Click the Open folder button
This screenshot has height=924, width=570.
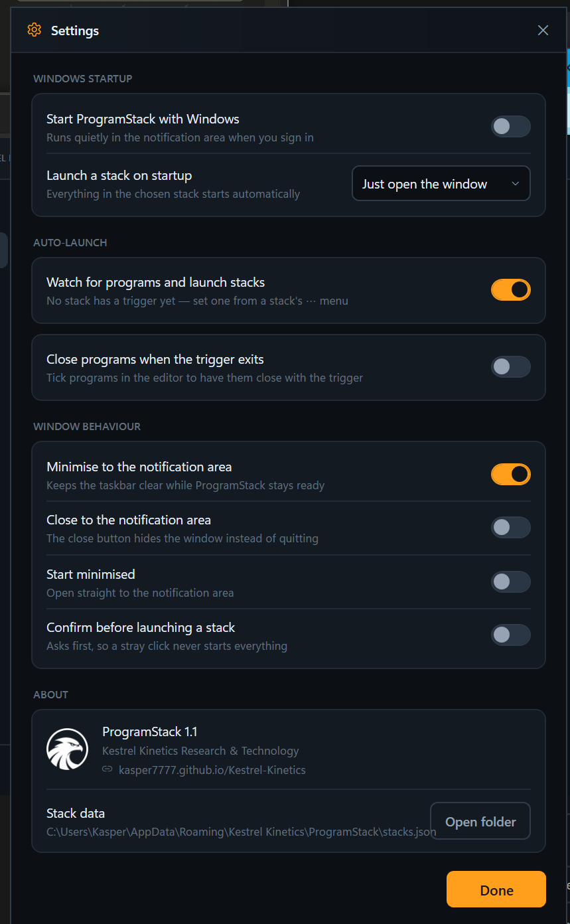click(x=480, y=821)
